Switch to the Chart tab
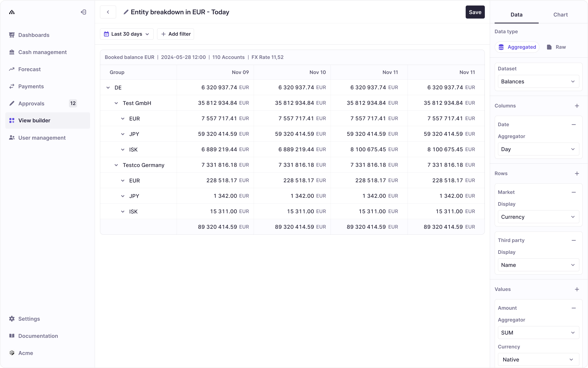 tap(560, 15)
